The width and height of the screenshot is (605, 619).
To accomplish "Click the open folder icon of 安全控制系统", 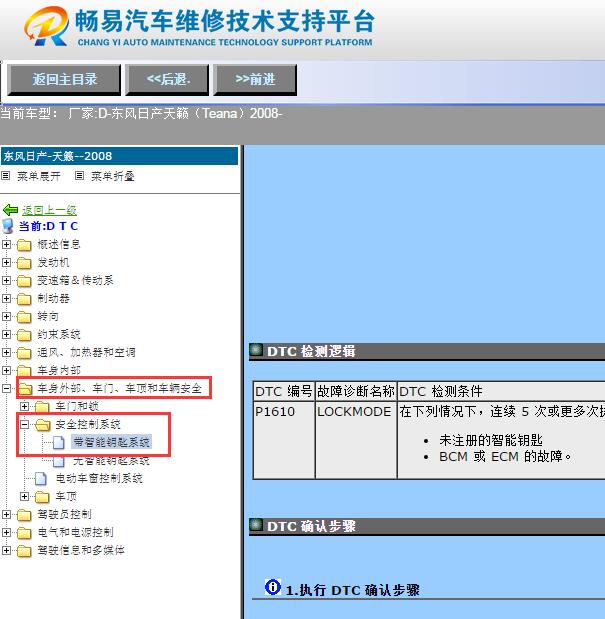I will pos(43,425).
